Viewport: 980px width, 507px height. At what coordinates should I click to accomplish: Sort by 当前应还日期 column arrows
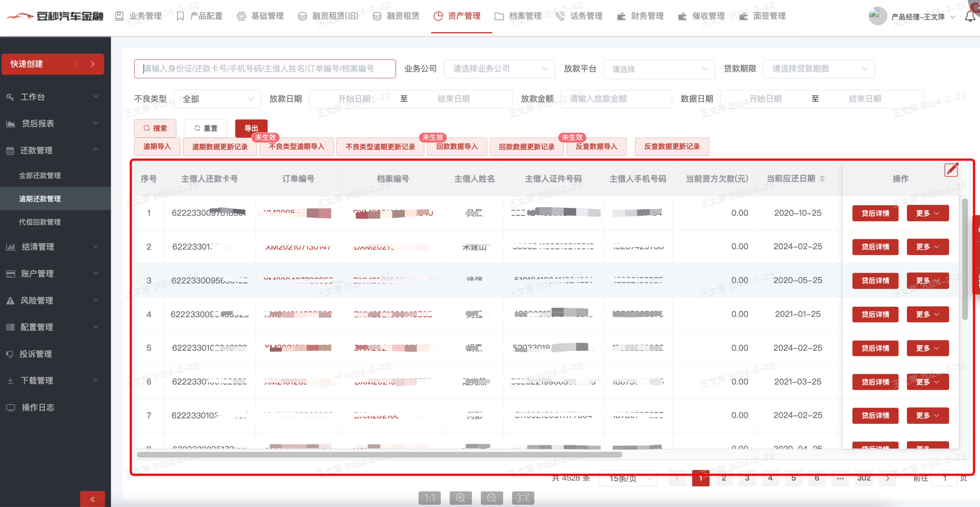[822, 178]
